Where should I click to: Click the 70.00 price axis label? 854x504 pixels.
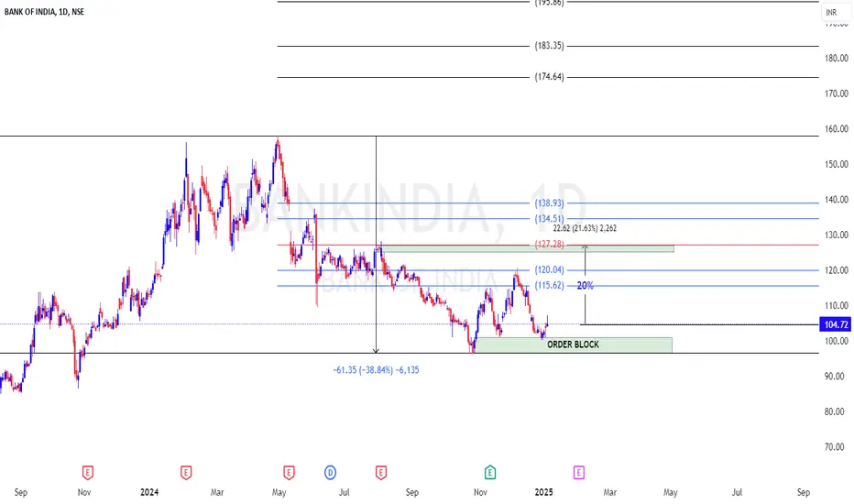(834, 447)
